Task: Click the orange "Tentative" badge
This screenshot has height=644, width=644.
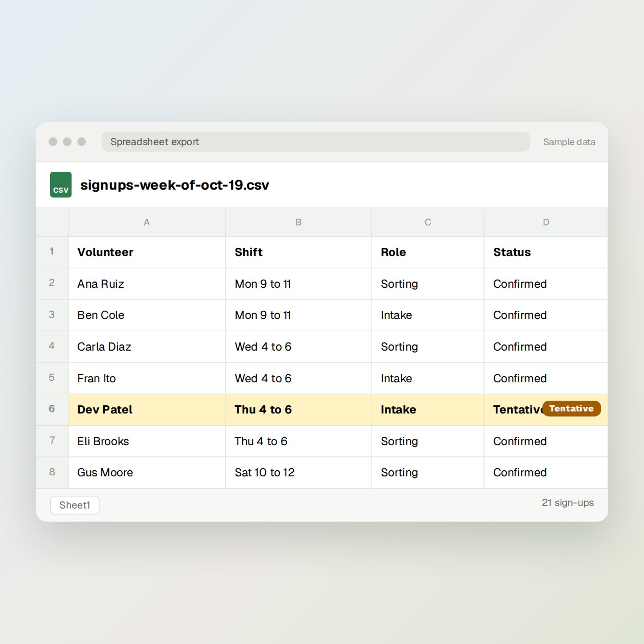Action: [x=571, y=408]
